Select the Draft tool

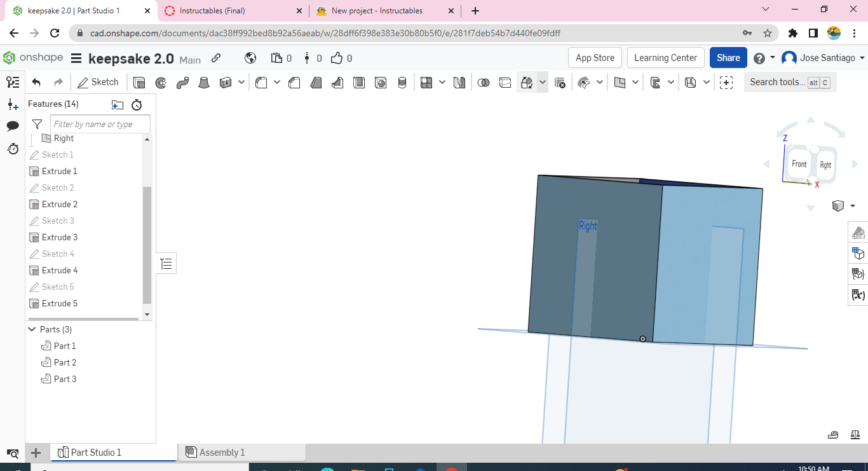click(316, 83)
